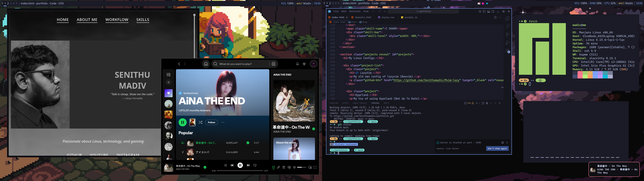Screen dimensions: 644x181
Task: Click HOME in the portfolio navbar
Action: (x=63, y=20)
